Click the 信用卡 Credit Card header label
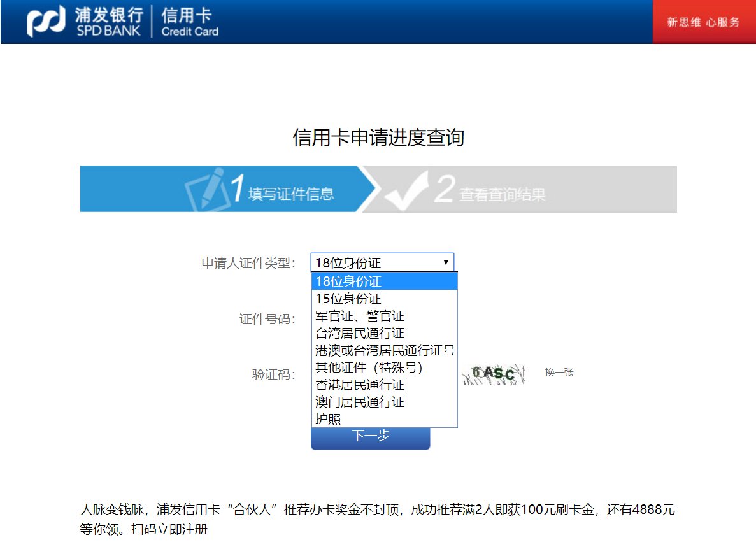The width and height of the screenshot is (756, 547). (189, 22)
